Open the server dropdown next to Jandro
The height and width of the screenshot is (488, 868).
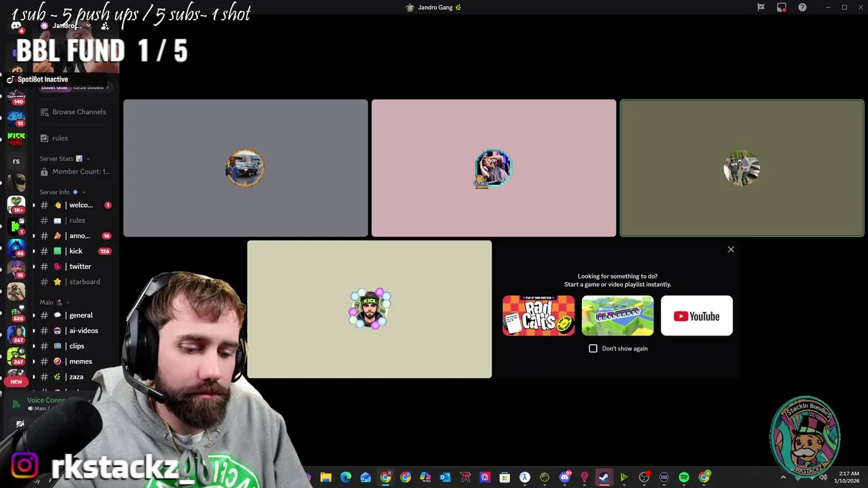(x=88, y=26)
